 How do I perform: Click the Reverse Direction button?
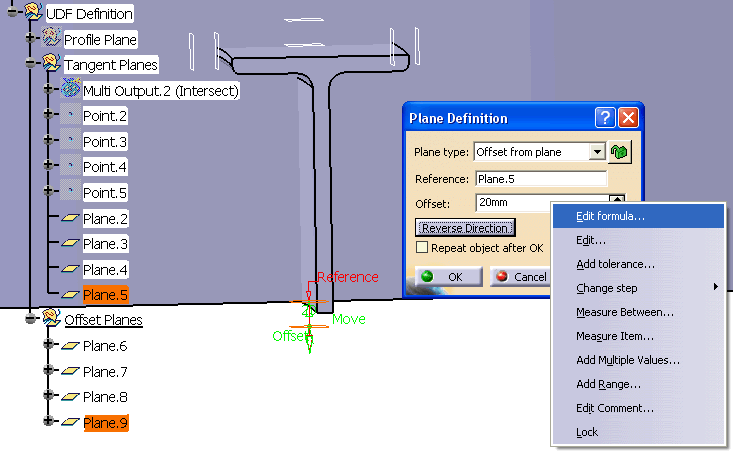pos(465,228)
